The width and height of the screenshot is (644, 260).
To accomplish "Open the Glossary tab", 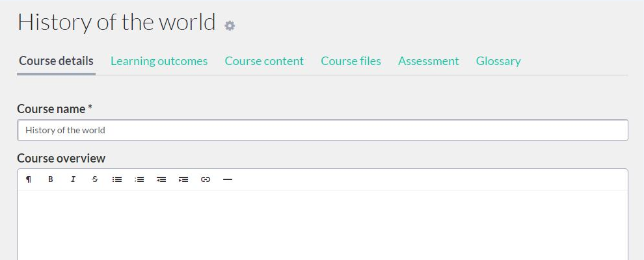I will coord(498,61).
